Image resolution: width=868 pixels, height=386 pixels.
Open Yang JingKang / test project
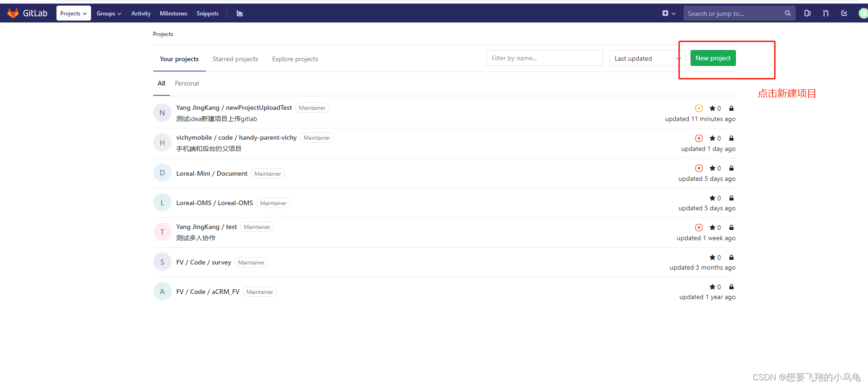pos(206,227)
